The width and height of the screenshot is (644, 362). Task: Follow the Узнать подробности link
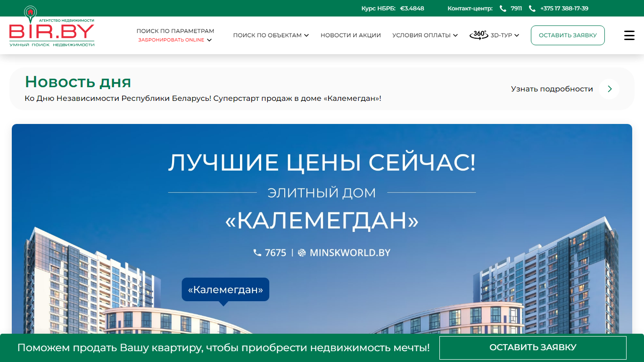(x=552, y=89)
